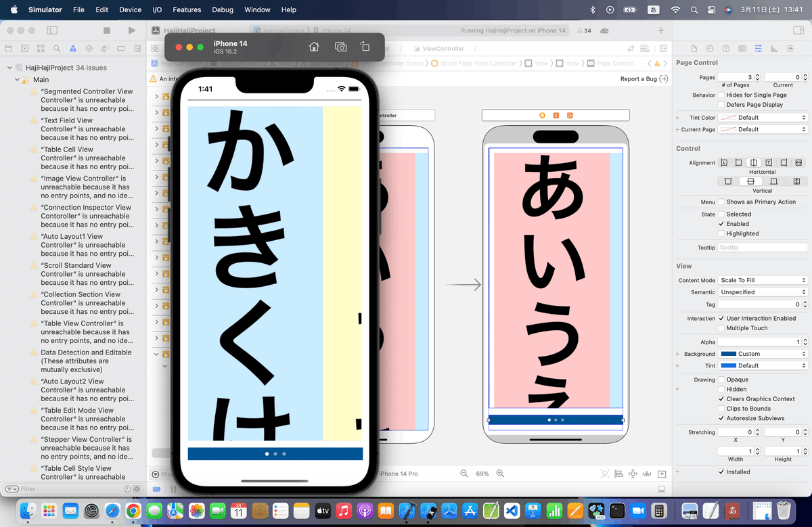Select the Issue navigator warning icon
Image resolution: width=812 pixels, height=527 pixels.
click(x=72, y=49)
